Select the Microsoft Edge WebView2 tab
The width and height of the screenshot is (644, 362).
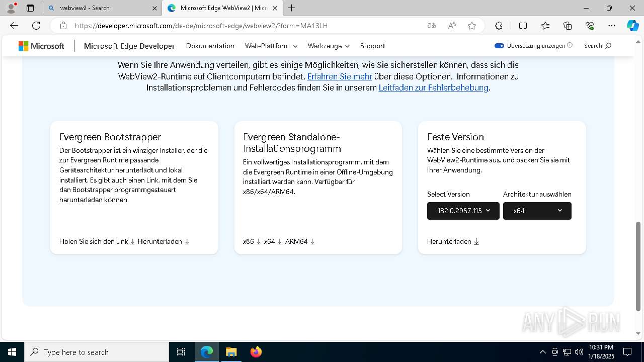(x=223, y=8)
